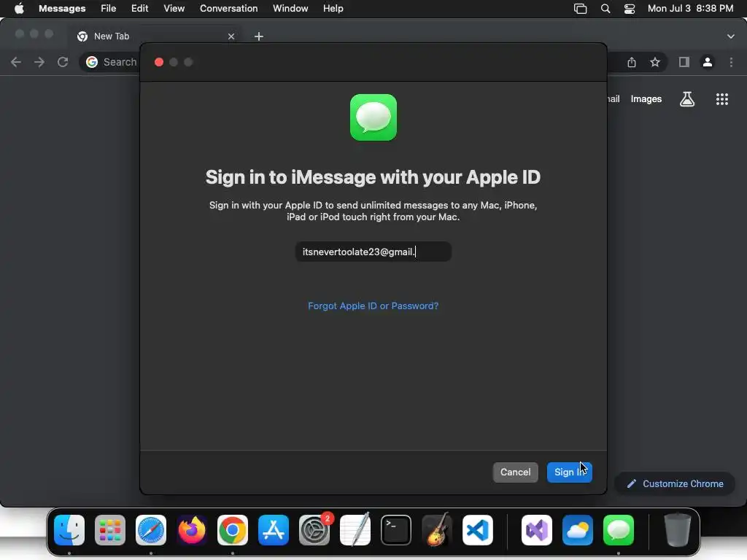The height and width of the screenshot is (560, 747).
Task: Open Stage Manager menu bar icon
Action: 580,9
